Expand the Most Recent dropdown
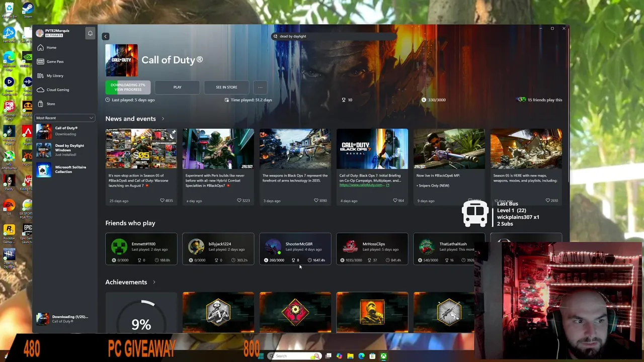This screenshot has height=362, width=644. point(65,118)
